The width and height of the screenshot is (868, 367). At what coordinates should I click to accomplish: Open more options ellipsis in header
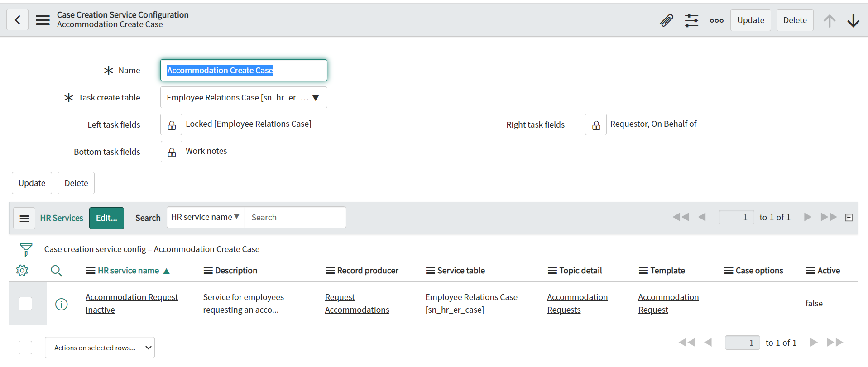[717, 20]
